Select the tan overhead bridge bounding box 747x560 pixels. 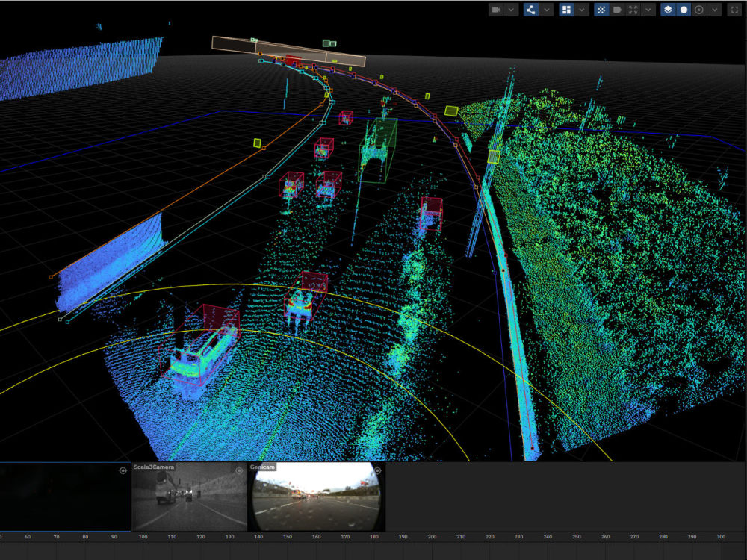tap(288, 51)
